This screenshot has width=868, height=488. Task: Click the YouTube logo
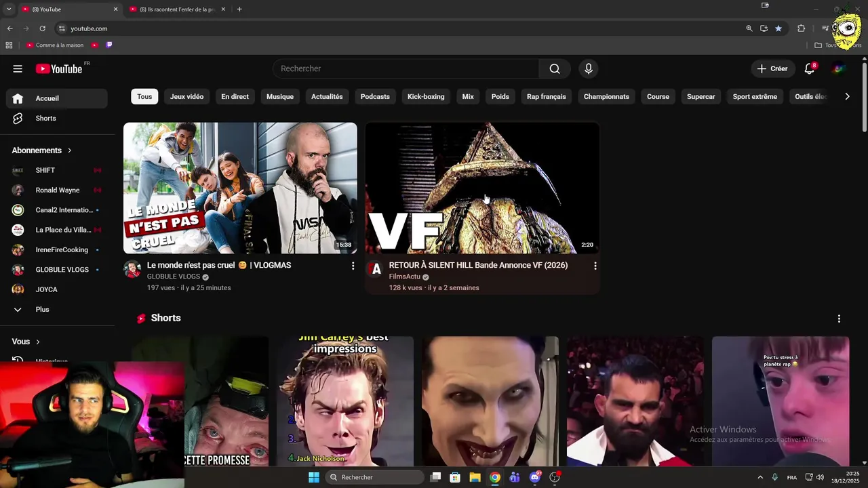click(59, 68)
